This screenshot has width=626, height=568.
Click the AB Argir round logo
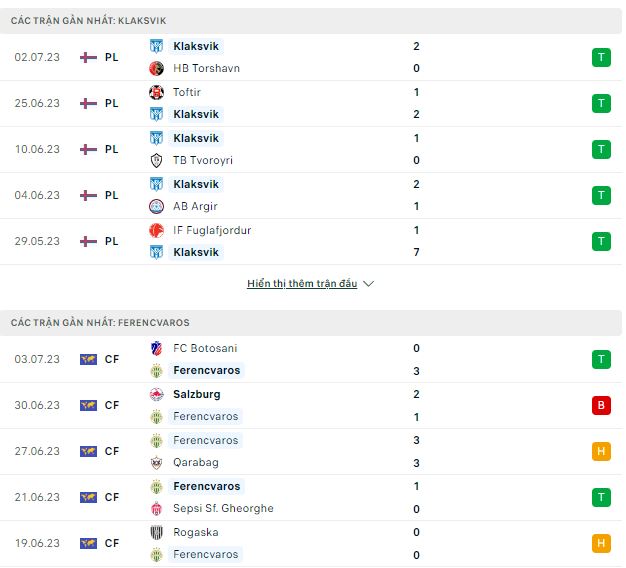(156, 206)
